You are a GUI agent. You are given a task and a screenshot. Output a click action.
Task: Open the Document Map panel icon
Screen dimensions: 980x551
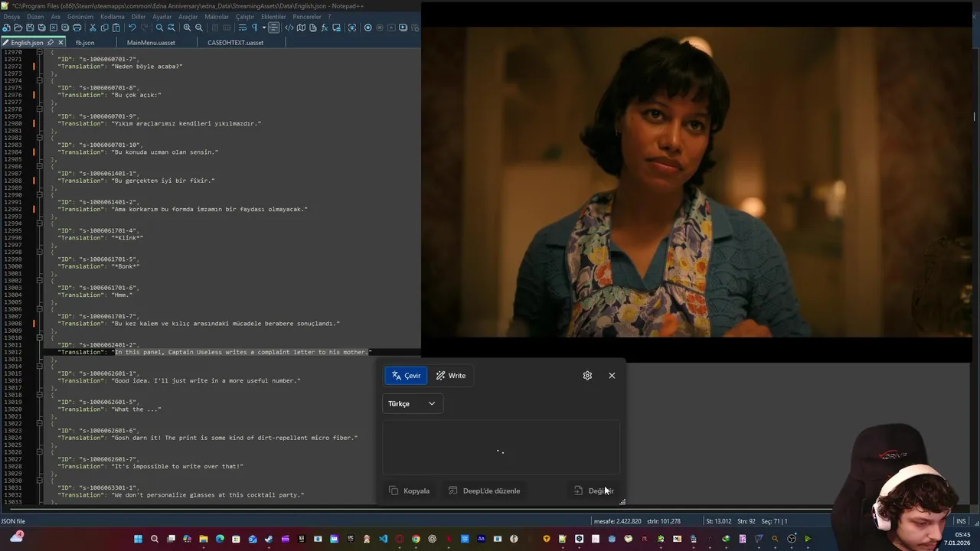coord(301,28)
